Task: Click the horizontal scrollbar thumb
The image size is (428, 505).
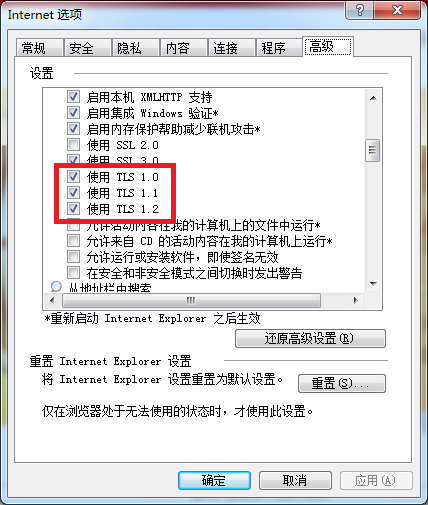Action: (x=191, y=300)
